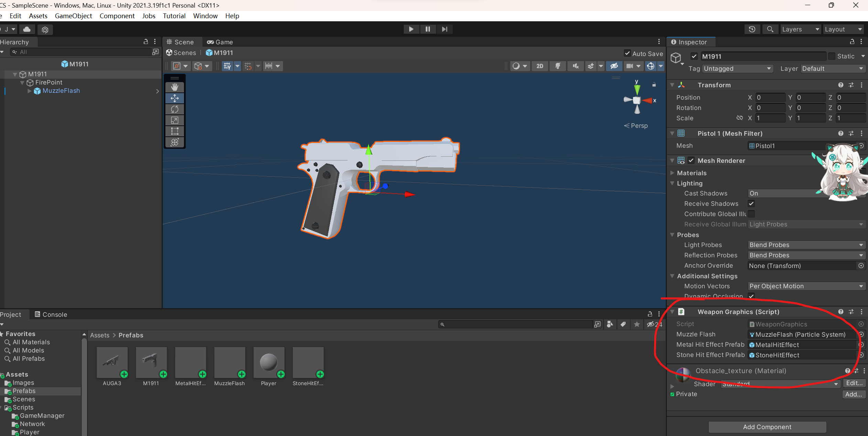
Task: Lock the Hierarchy panel
Action: point(146,42)
